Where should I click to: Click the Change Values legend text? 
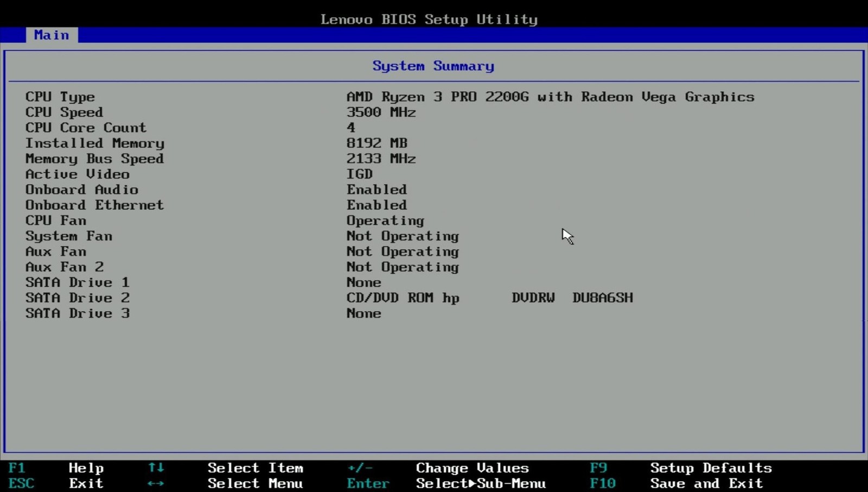[x=472, y=468]
